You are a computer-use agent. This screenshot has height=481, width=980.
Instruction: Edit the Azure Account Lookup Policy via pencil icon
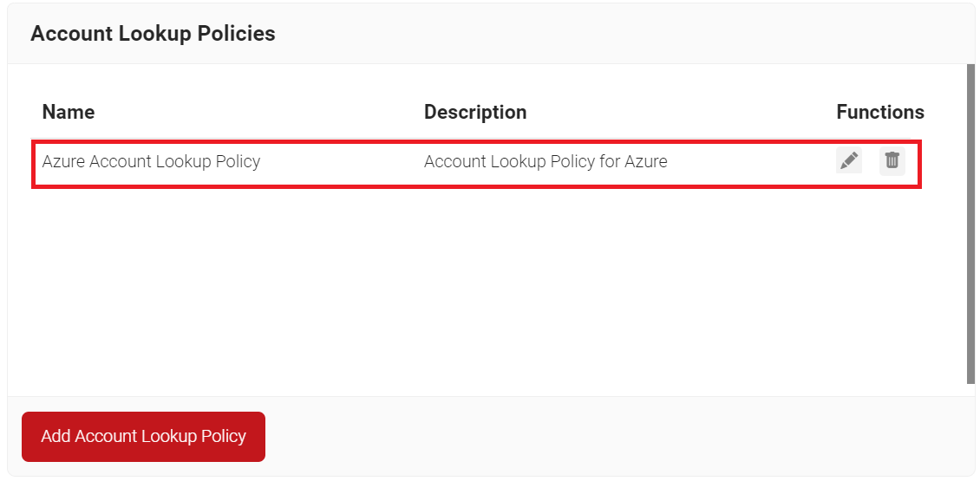coord(849,161)
